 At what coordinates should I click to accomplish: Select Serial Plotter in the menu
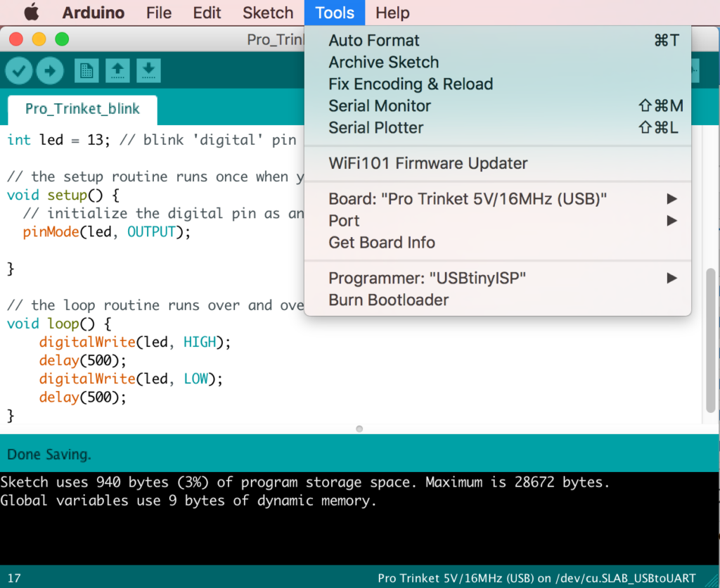tap(376, 127)
